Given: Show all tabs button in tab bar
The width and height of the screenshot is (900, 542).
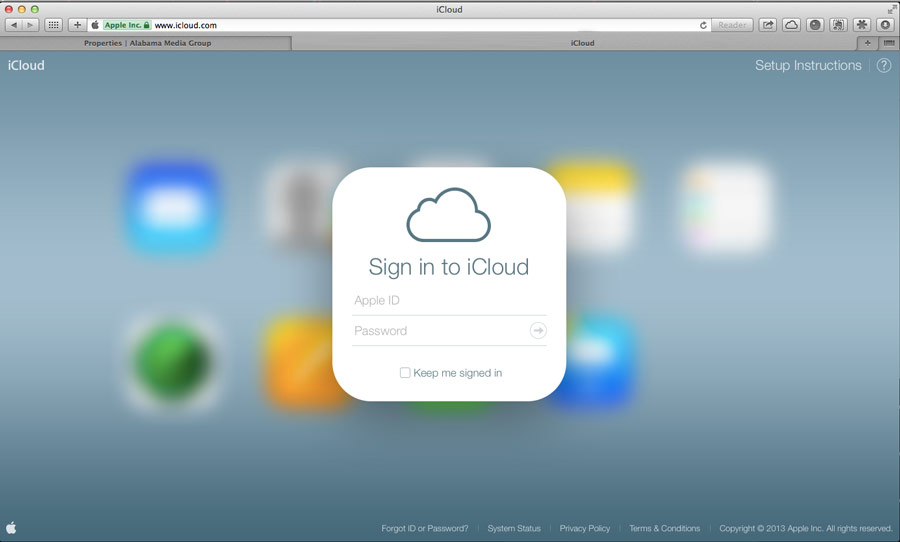Looking at the screenshot, I should pyautogui.click(x=889, y=43).
